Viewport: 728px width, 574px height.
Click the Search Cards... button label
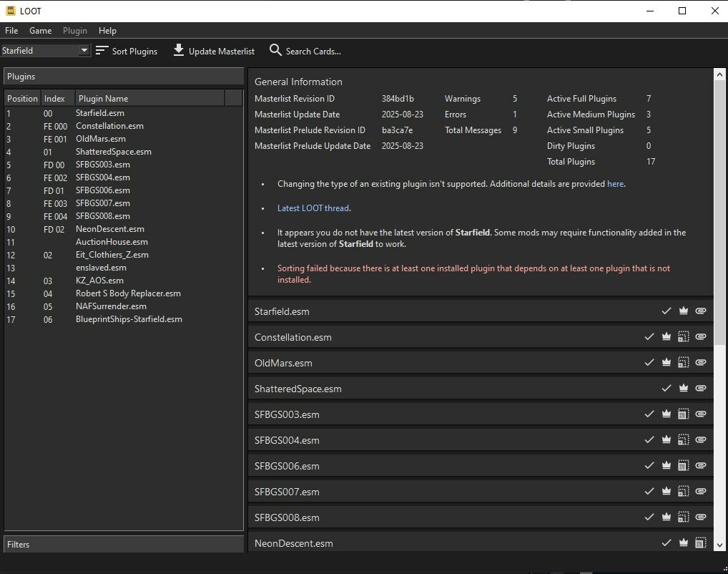(313, 51)
